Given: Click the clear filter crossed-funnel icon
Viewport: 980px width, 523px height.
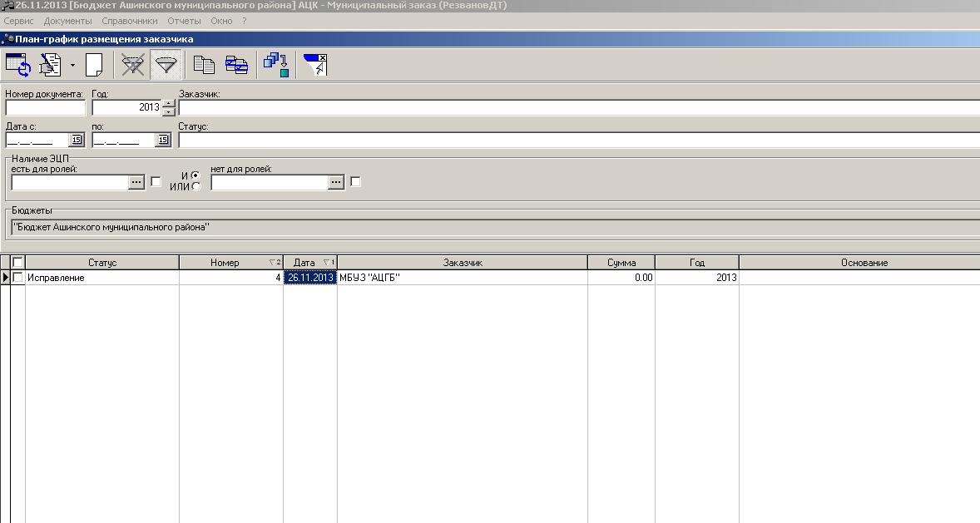Looking at the screenshot, I should click(132, 64).
